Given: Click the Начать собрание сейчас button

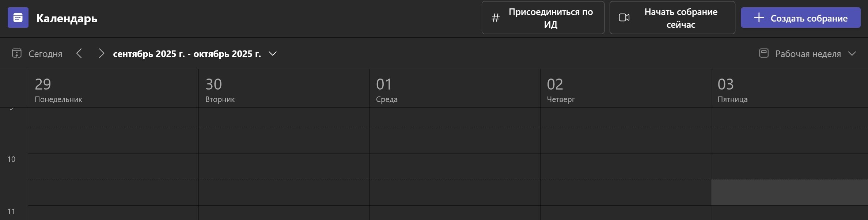Looking at the screenshot, I should click(672, 17).
